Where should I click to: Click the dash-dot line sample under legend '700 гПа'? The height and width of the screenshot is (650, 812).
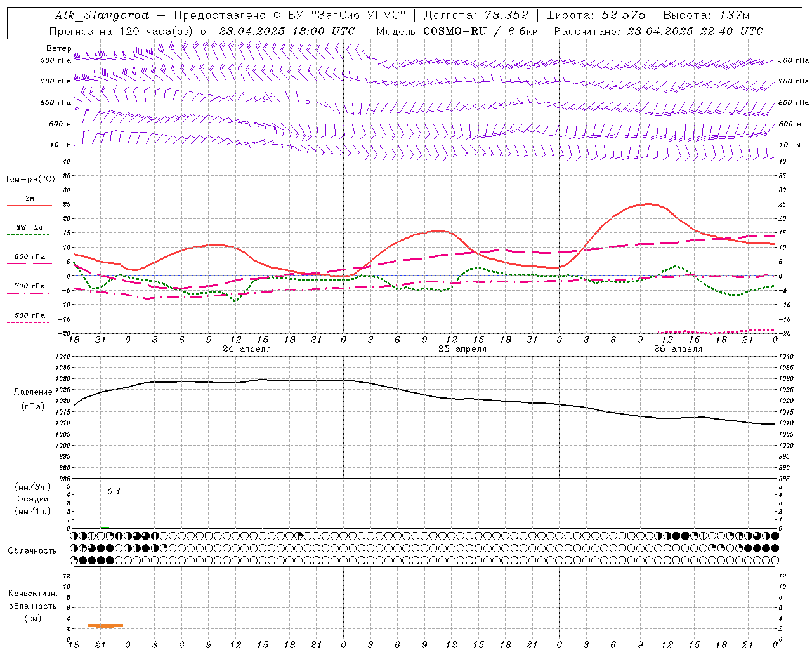(29, 293)
